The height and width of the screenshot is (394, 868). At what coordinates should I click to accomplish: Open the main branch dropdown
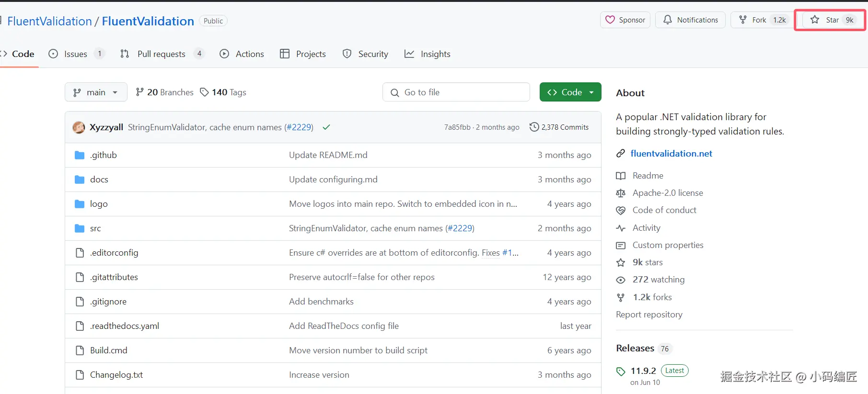click(96, 92)
